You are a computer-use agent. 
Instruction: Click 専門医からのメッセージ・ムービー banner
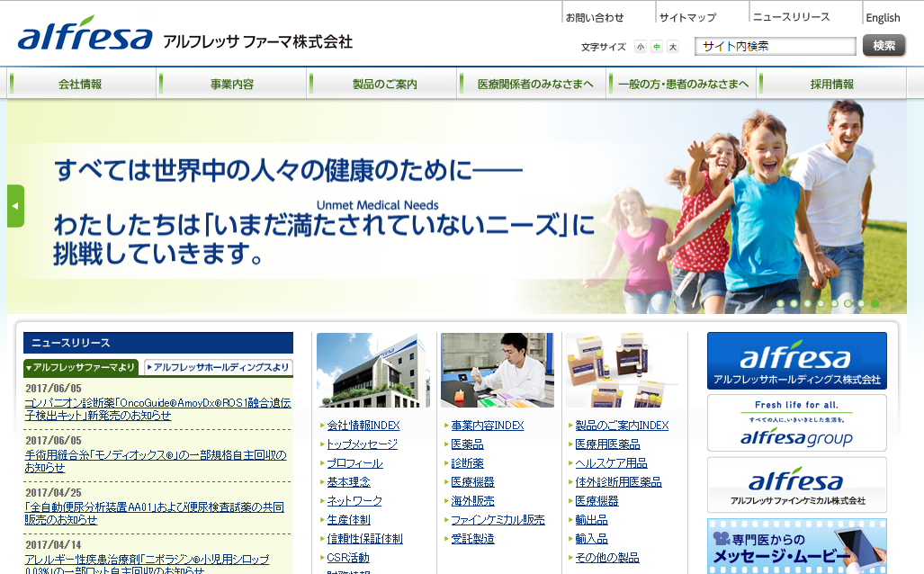(797, 546)
